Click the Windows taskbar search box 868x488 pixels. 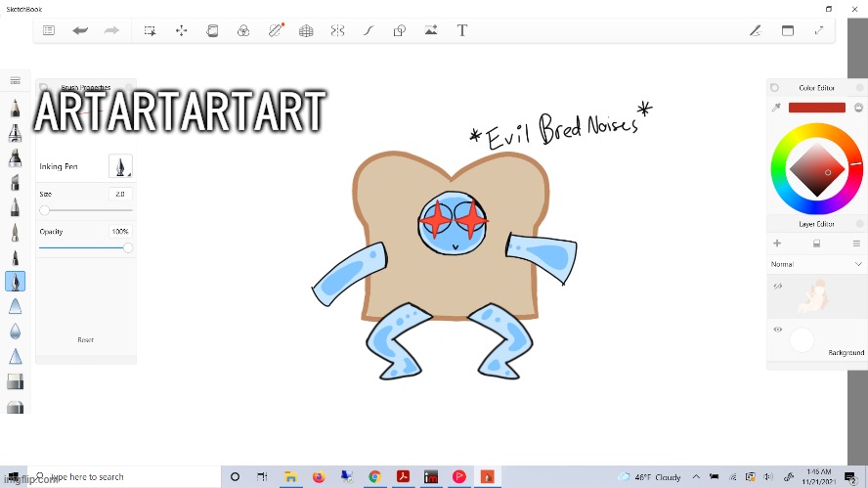[124, 477]
